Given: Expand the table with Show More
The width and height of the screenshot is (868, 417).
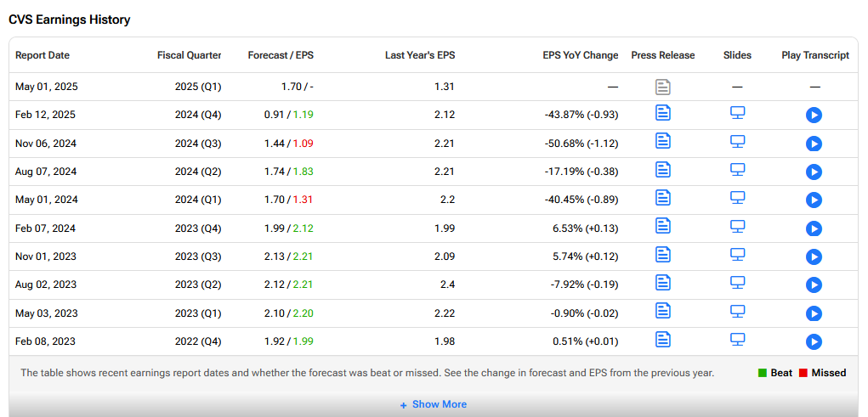Looking at the screenshot, I should point(434,404).
